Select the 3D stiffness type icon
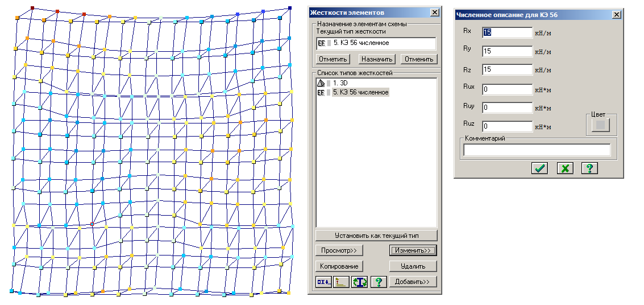 click(x=321, y=83)
